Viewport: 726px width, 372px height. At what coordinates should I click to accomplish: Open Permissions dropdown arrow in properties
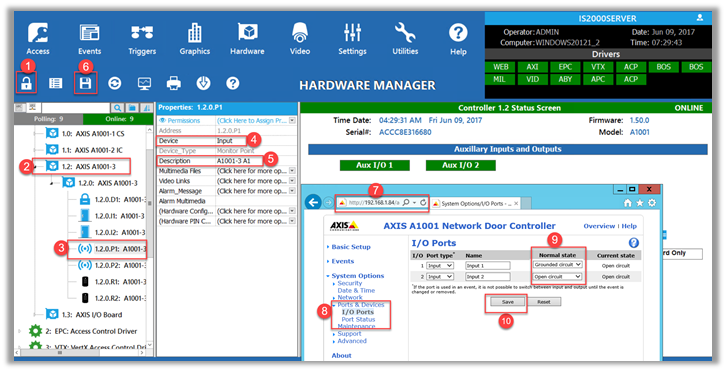(292, 120)
